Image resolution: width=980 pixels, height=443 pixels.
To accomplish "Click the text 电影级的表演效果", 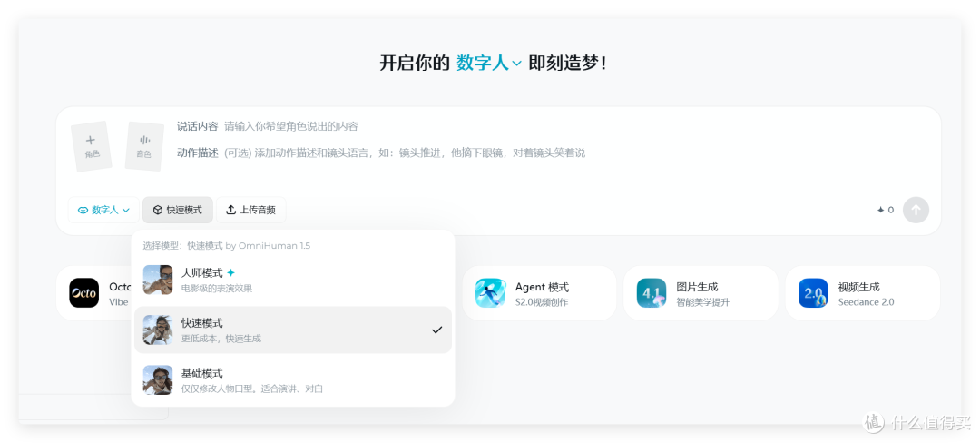I will tap(217, 288).
